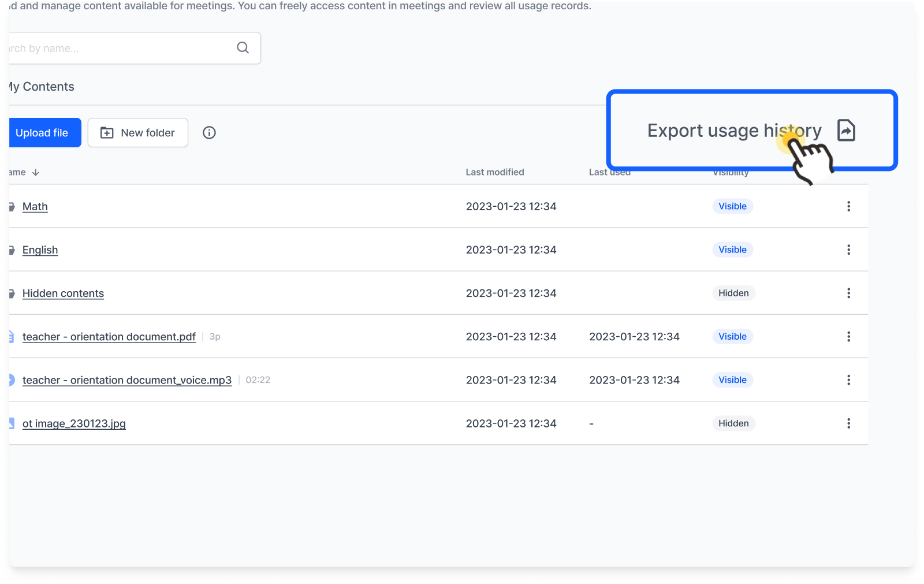
Task: Open teacher - orientation document.pdf
Action: coord(109,336)
